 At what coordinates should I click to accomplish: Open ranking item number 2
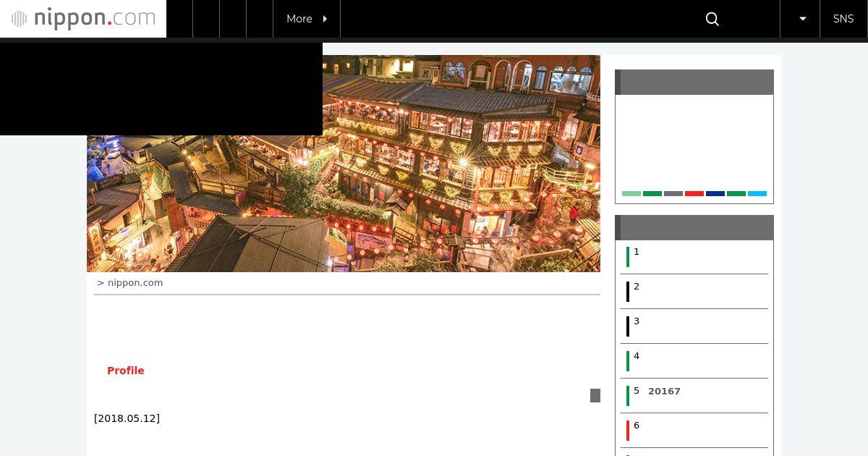click(x=694, y=292)
